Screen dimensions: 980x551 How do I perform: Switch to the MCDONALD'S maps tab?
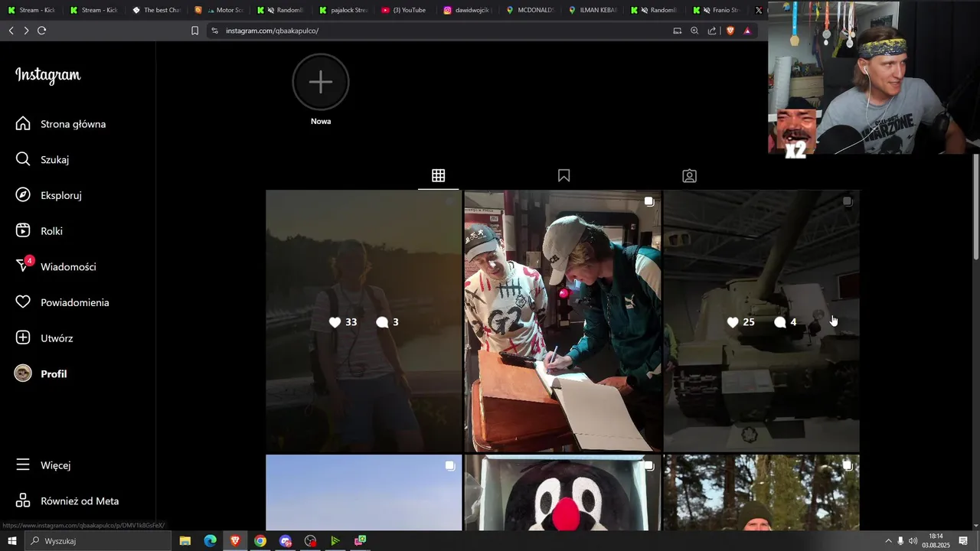[530, 10]
